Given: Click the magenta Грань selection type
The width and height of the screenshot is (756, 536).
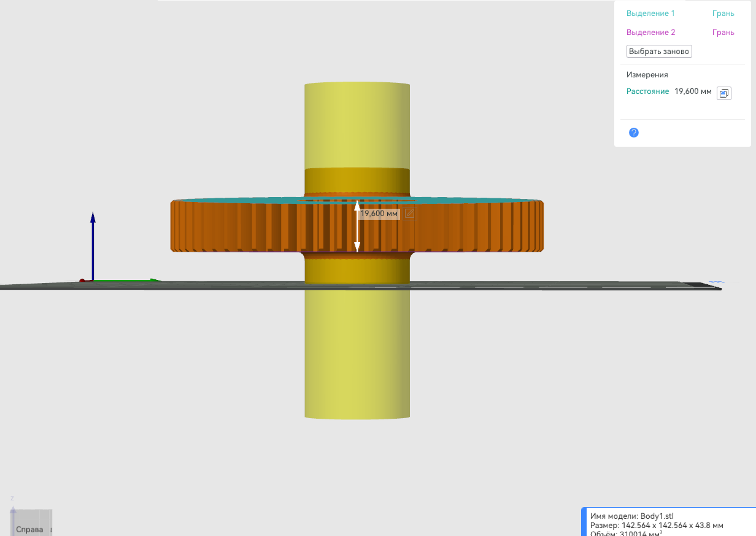Looking at the screenshot, I should click(723, 33).
